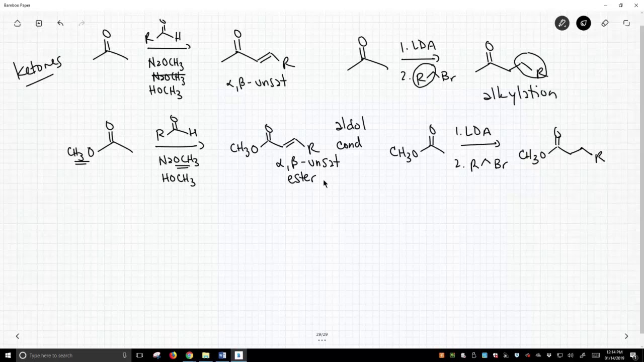Viewport: 644px width, 362px height.
Task: Undo the last stroke
Action: [x=60, y=23]
